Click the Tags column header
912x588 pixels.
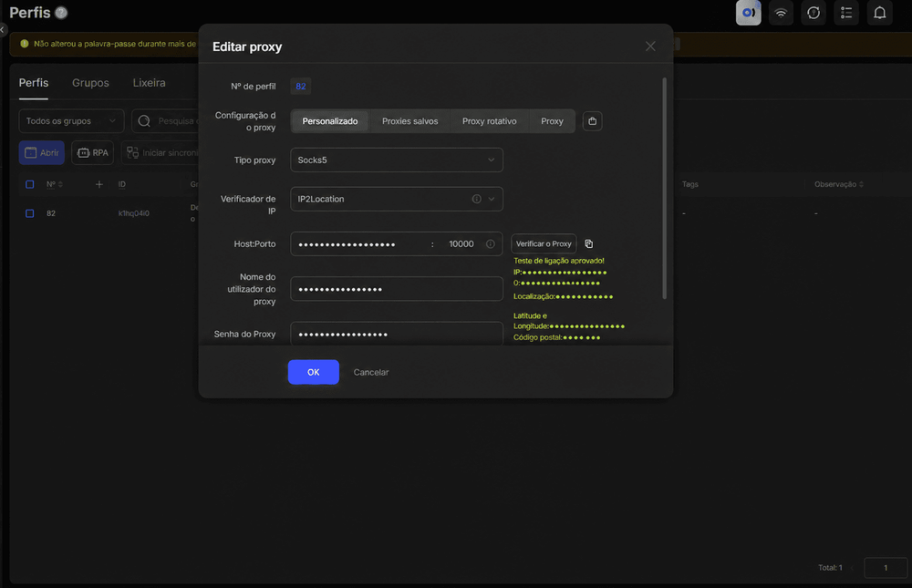pyautogui.click(x=689, y=184)
